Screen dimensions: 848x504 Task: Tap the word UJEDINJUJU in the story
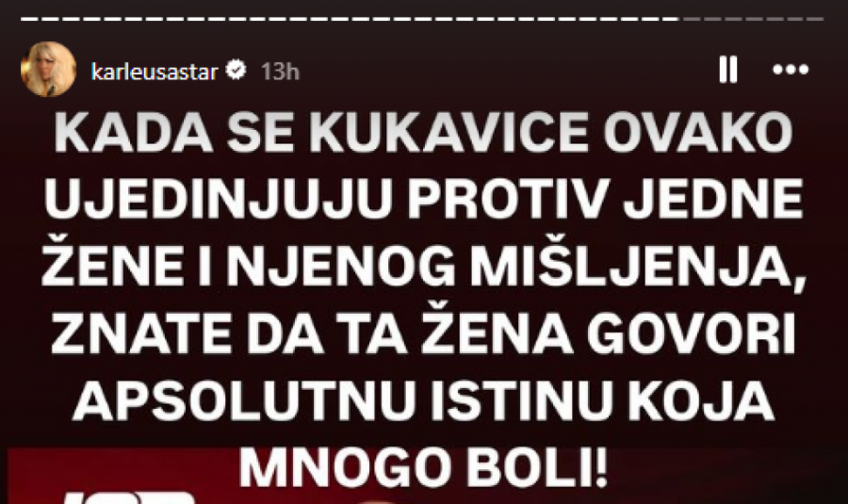click(218, 199)
